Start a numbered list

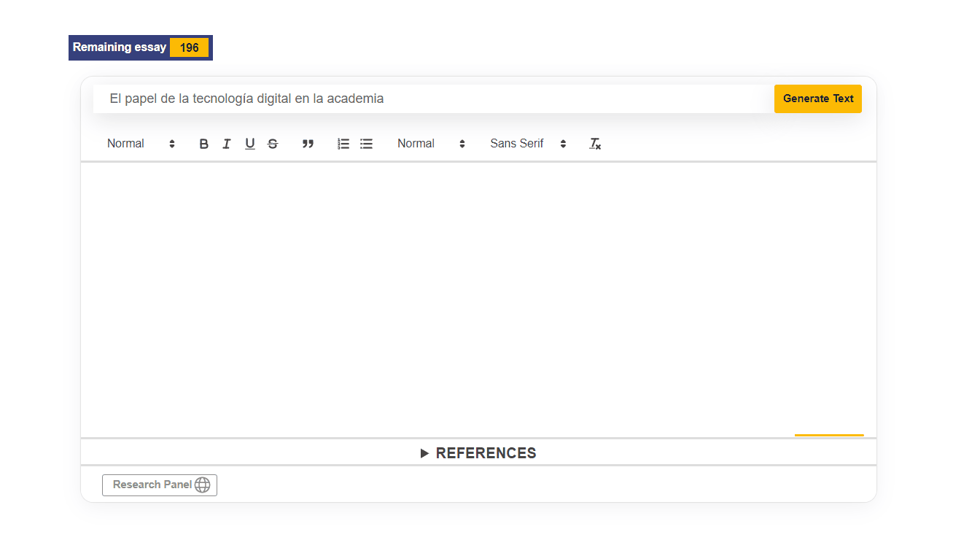[x=343, y=144]
